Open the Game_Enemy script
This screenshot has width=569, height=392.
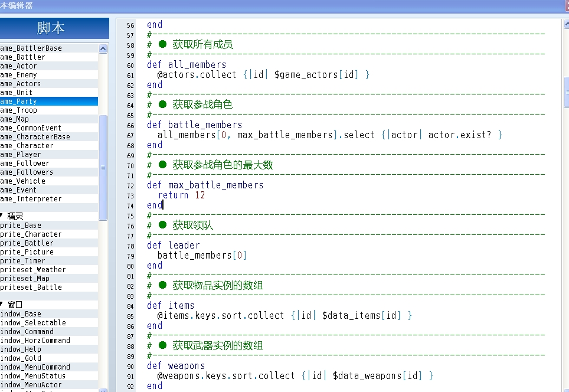[x=49, y=75]
